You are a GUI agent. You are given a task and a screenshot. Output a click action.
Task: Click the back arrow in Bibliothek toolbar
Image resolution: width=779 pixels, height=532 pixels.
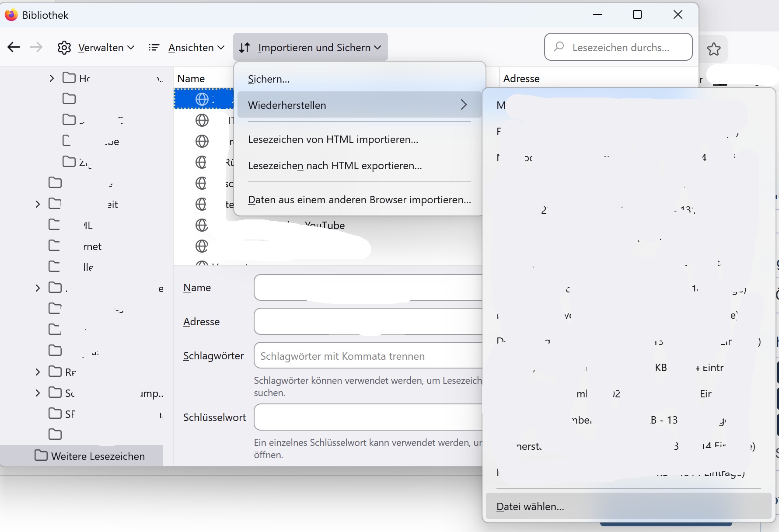[x=14, y=47]
